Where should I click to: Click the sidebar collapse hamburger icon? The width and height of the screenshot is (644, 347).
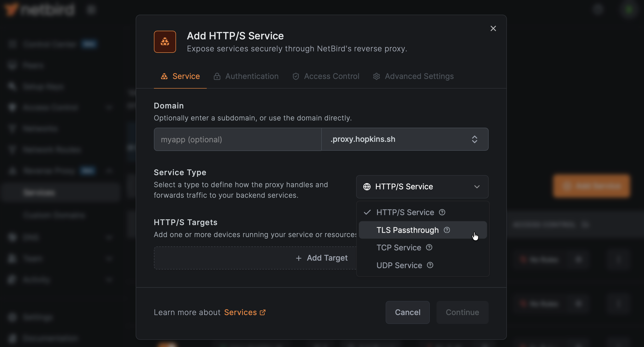click(x=91, y=10)
